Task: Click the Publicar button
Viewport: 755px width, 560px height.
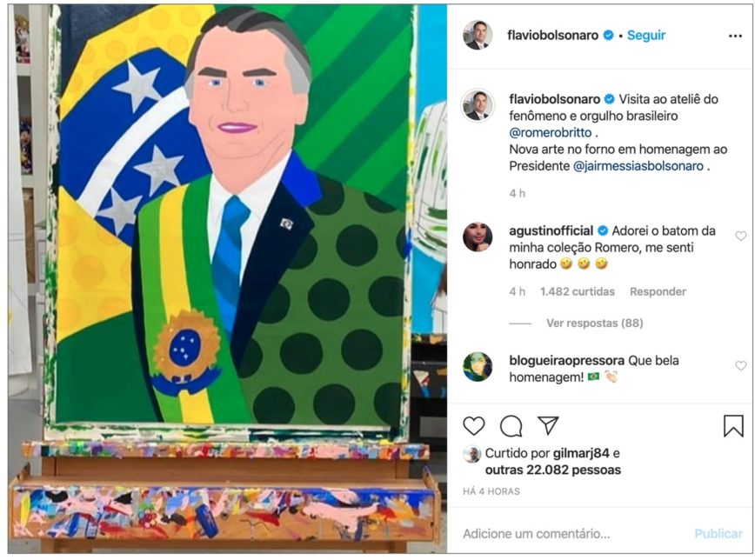Action: click(718, 533)
